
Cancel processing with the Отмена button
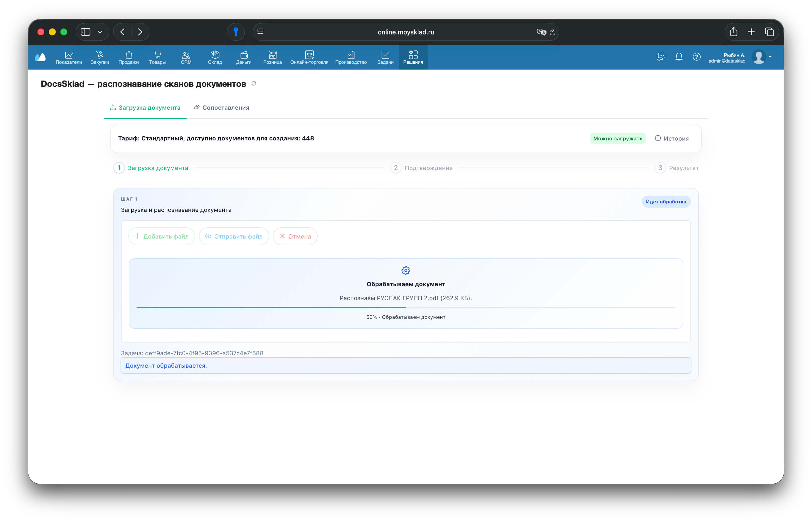coord(295,236)
